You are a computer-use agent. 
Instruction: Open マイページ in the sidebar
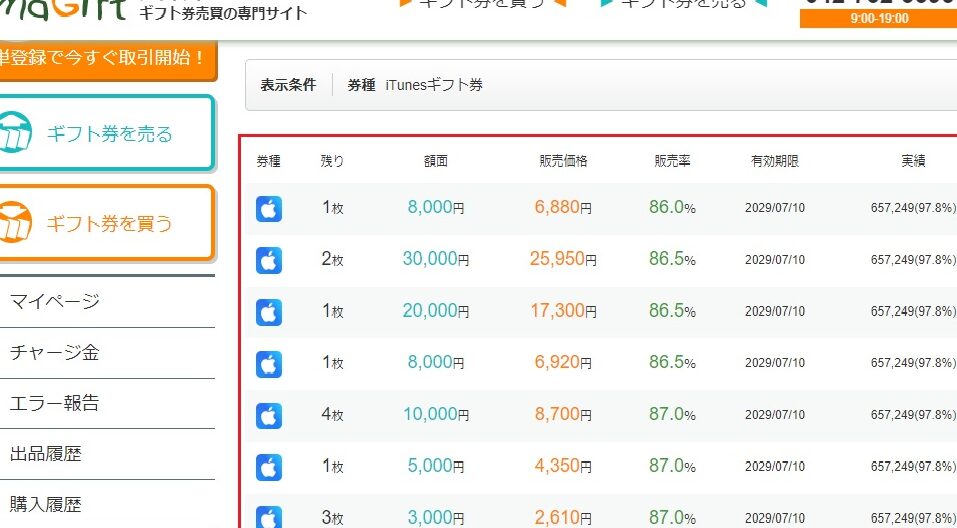55,301
